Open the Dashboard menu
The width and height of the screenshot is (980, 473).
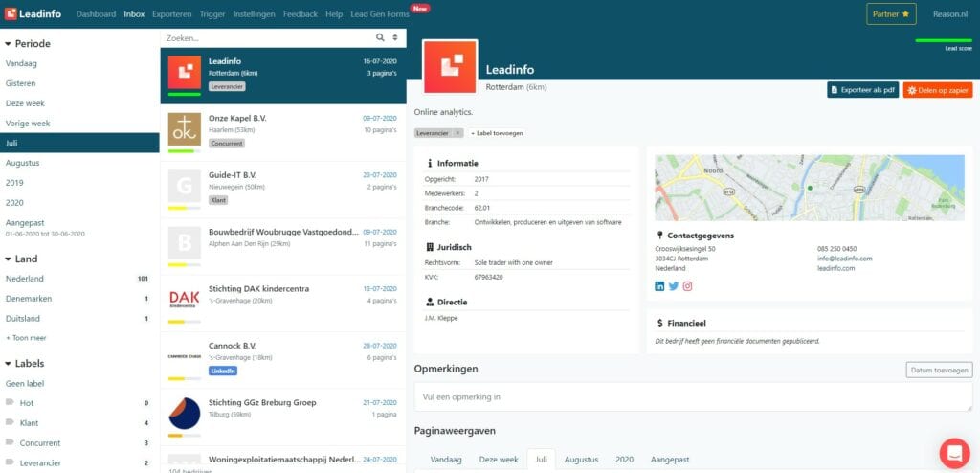point(97,14)
